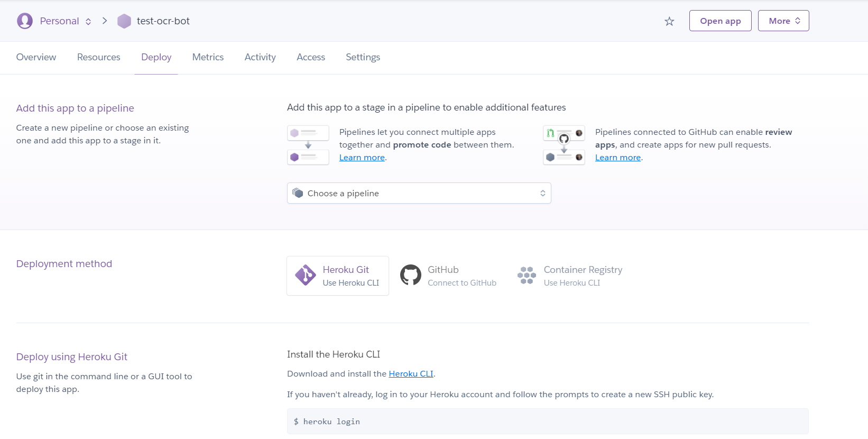
Task: Click the Personal account avatar icon
Action: [25, 21]
